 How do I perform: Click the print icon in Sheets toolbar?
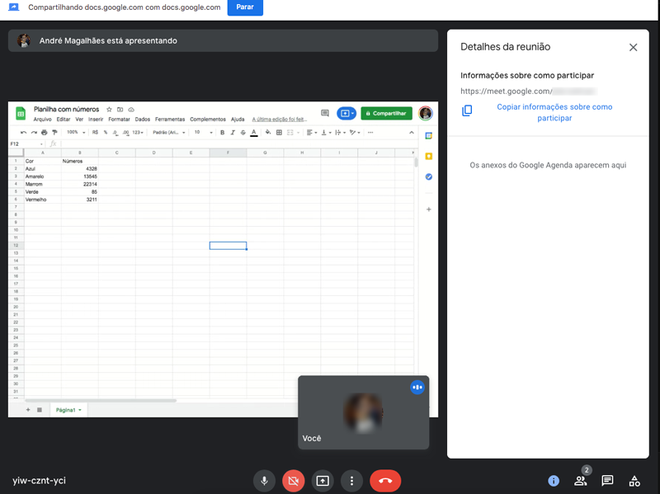(x=44, y=133)
